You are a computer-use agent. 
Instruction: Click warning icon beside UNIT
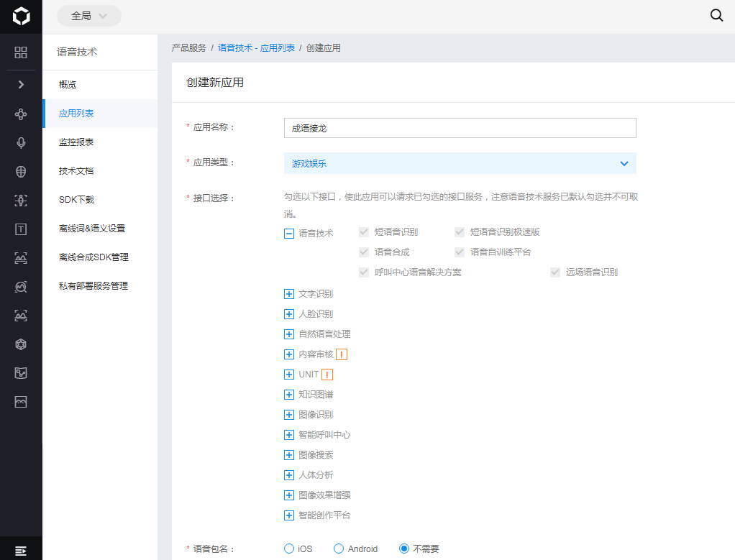pos(327,375)
